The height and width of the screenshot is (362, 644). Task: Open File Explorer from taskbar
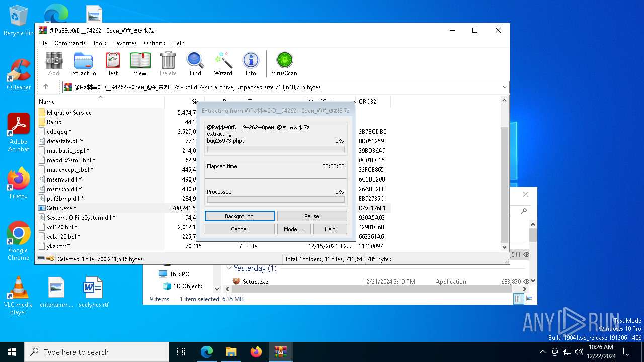pos(231,352)
